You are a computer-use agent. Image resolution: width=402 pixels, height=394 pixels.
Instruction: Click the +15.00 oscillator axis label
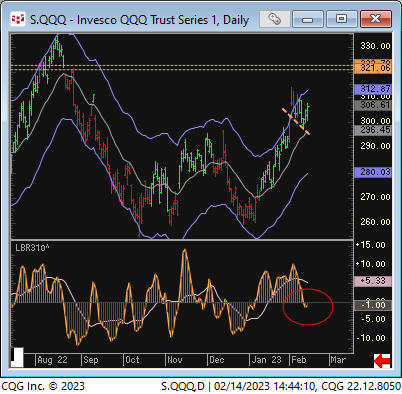[x=371, y=245]
